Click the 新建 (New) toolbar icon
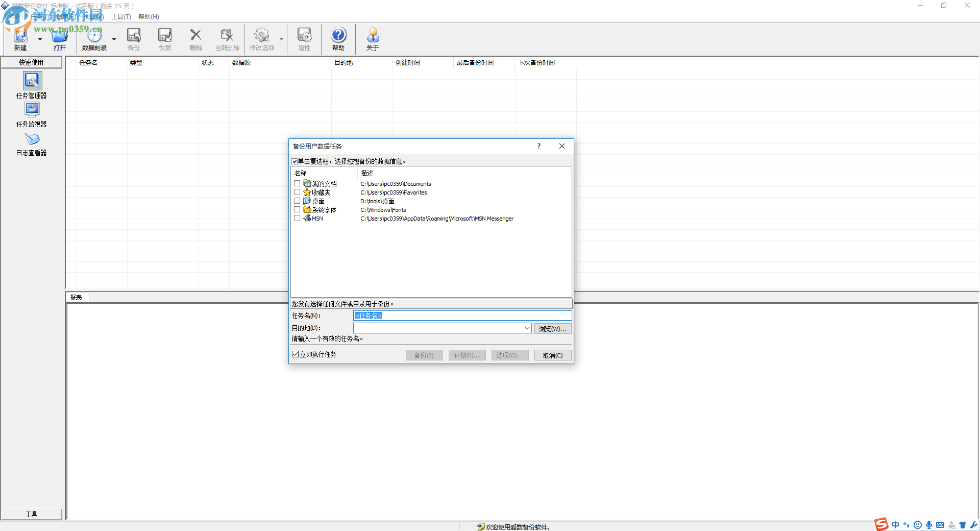The height and width of the screenshot is (531, 980). (20, 35)
